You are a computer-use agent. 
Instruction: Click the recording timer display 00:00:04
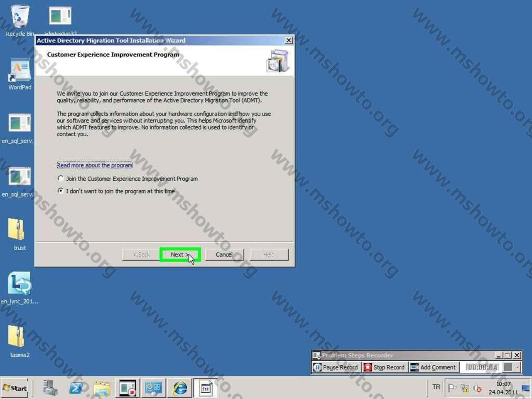click(482, 367)
